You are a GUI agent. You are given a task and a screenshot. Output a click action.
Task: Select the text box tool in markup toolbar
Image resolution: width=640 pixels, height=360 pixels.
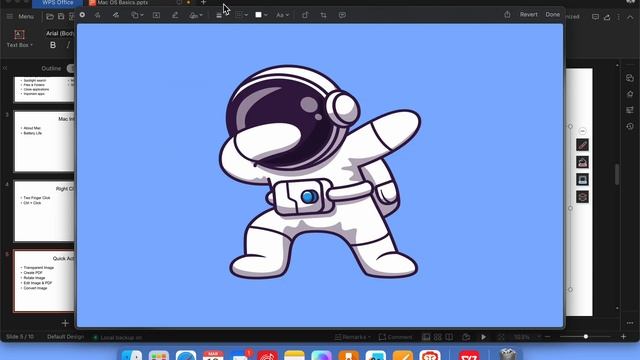point(156,15)
